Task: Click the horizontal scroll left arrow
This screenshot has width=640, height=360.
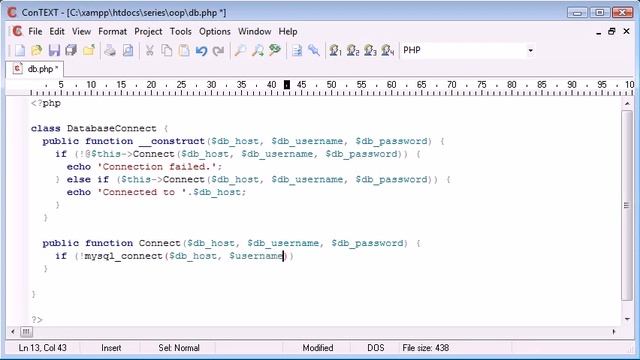Action: 13,331
